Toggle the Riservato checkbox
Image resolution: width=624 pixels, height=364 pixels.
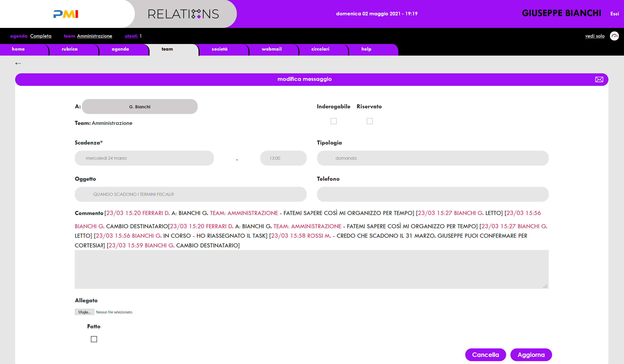[370, 121]
